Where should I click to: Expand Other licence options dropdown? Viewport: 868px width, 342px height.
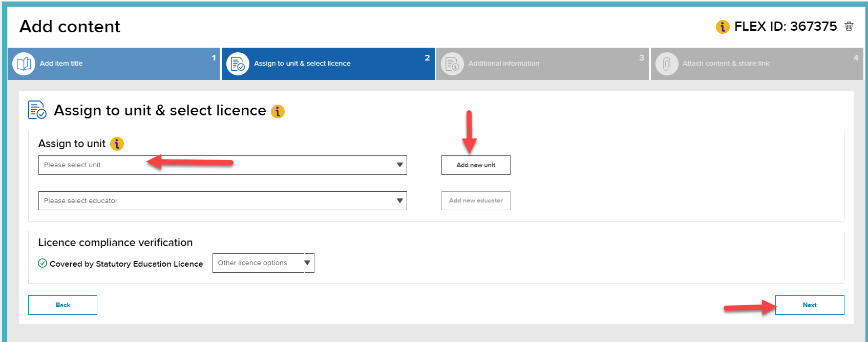point(263,263)
